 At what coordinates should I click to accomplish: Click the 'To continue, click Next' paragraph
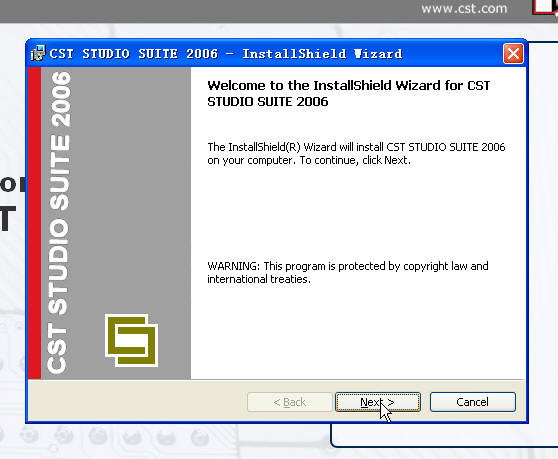coord(356,154)
